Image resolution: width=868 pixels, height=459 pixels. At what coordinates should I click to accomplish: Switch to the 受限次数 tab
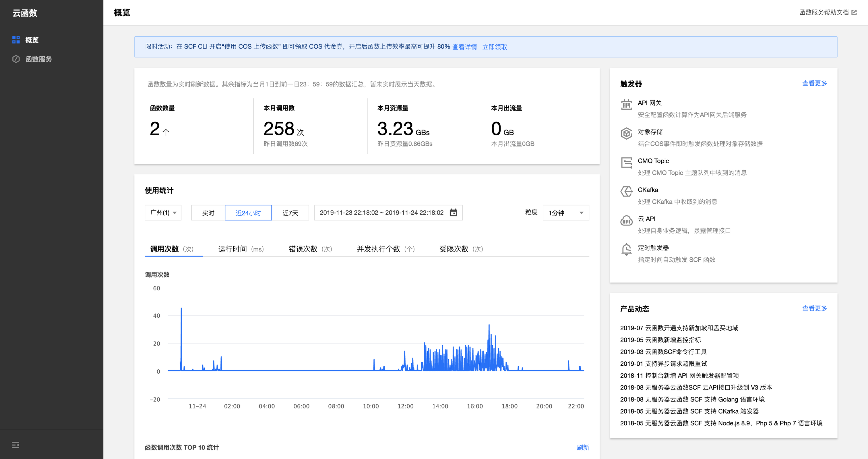coord(461,249)
